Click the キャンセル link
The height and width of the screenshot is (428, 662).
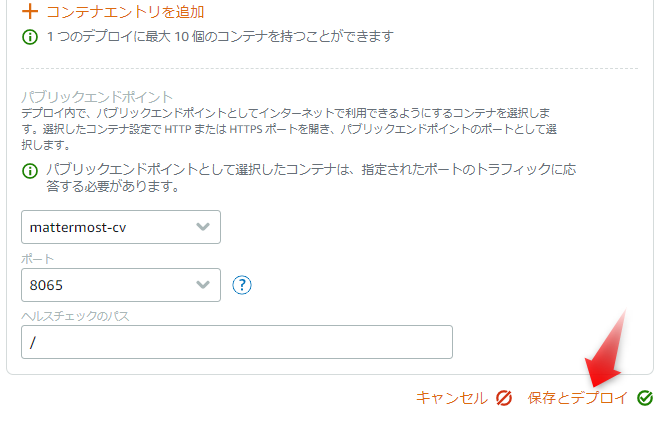coord(451,398)
